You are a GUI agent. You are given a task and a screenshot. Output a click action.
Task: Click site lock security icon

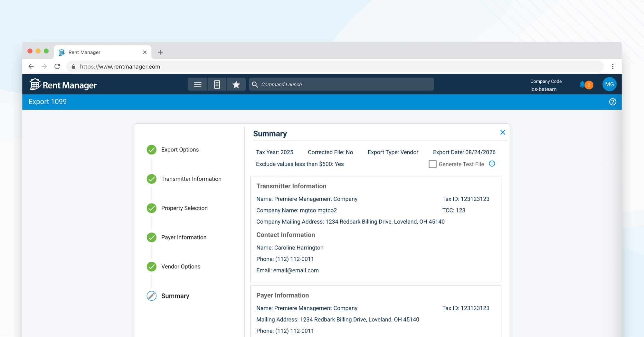click(73, 67)
